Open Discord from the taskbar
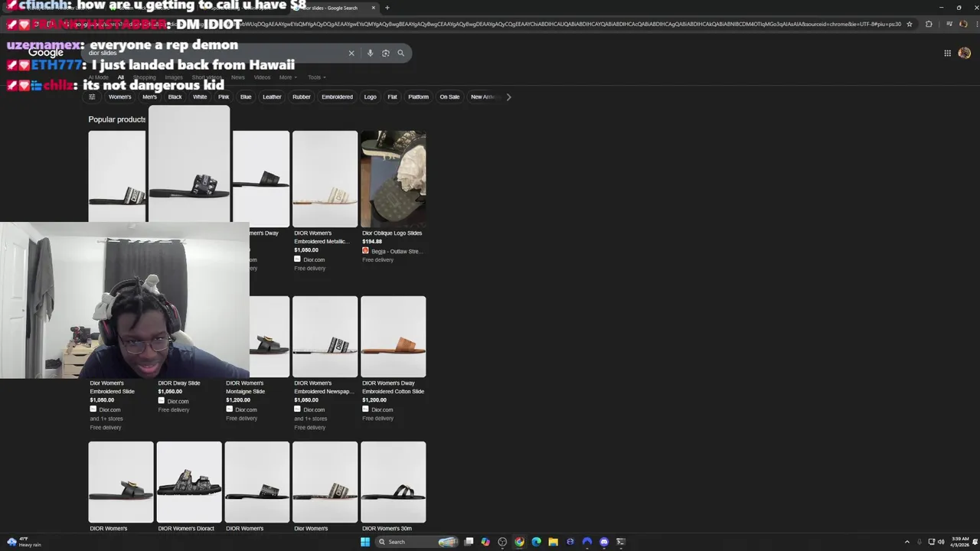Viewport: 980px width, 551px height. click(x=604, y=542)
